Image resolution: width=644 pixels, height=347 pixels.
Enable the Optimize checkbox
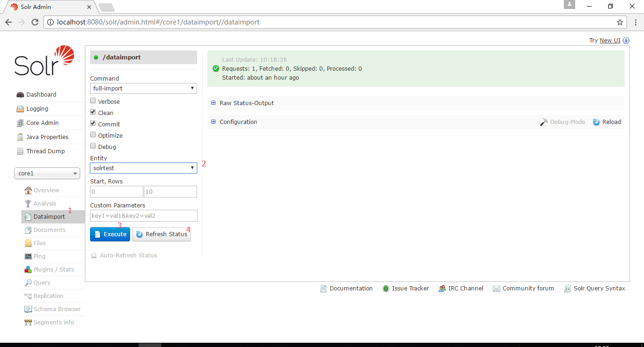pyautogui.click(x=93, y=135)
